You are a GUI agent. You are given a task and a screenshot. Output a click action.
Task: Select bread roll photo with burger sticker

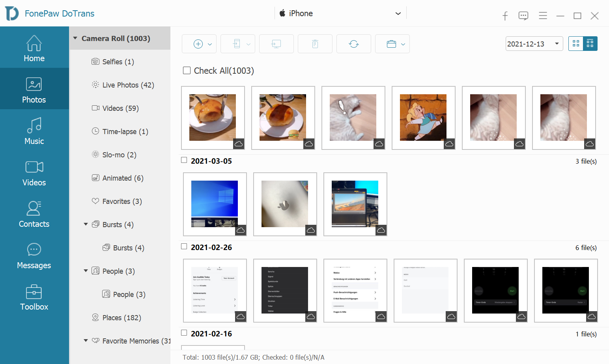pos(283,118)
